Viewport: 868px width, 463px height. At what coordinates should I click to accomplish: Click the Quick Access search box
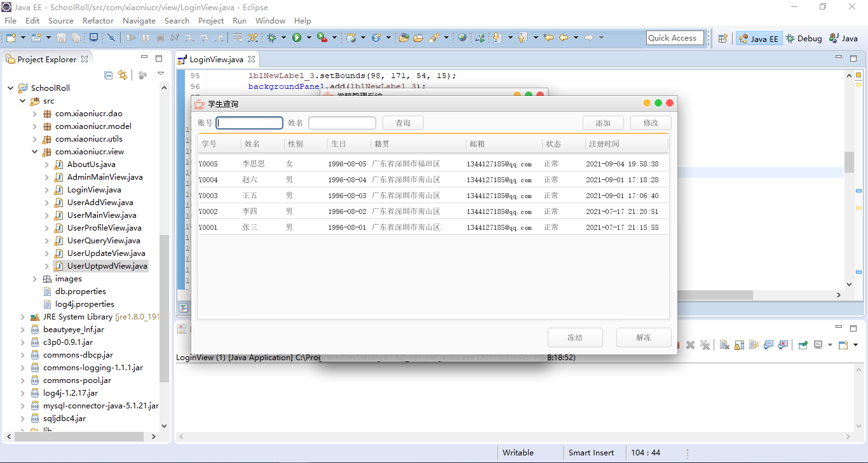[x=675, y=38]
